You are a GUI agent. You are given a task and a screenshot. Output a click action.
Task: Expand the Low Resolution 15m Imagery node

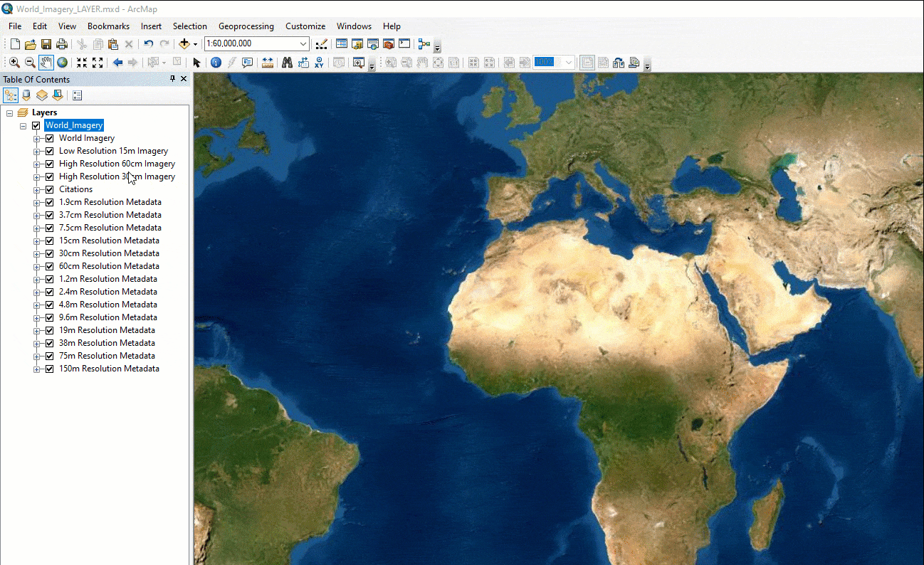tap(37, 150)
